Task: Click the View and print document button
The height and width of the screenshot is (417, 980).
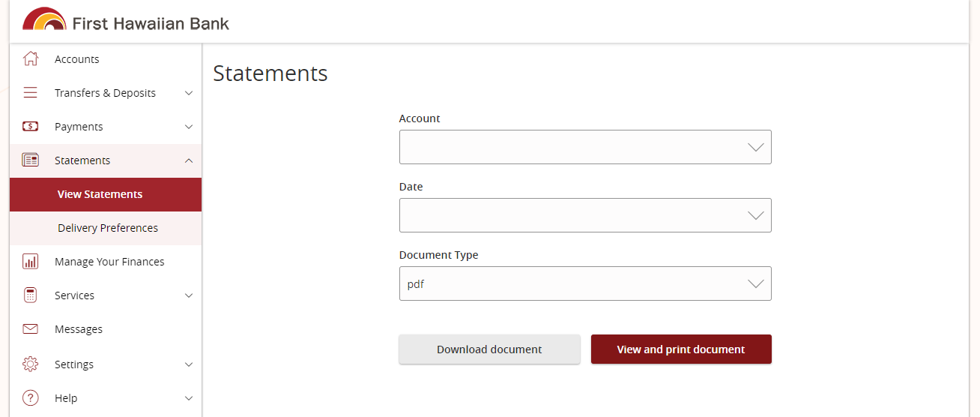Action: tap(681, 349)
